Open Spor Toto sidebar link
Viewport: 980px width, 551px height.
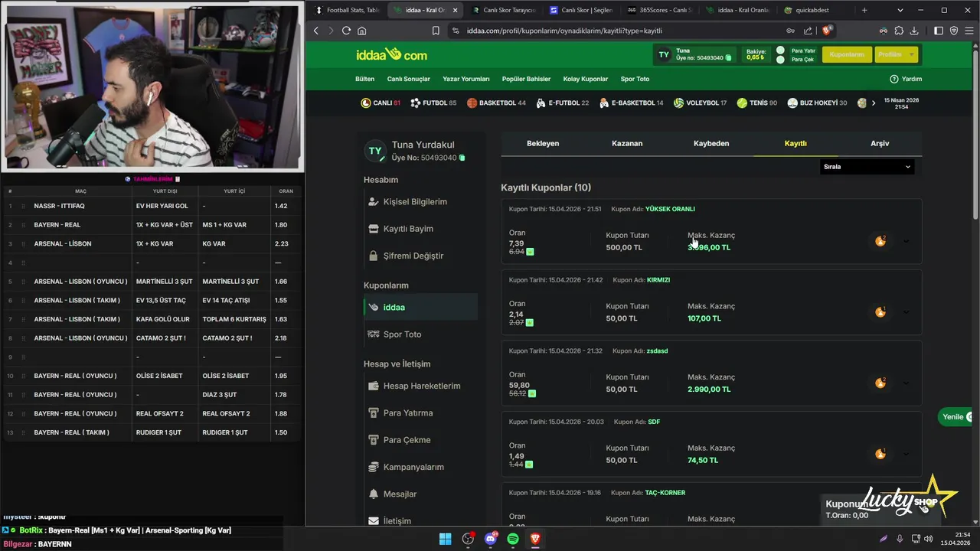402,334
